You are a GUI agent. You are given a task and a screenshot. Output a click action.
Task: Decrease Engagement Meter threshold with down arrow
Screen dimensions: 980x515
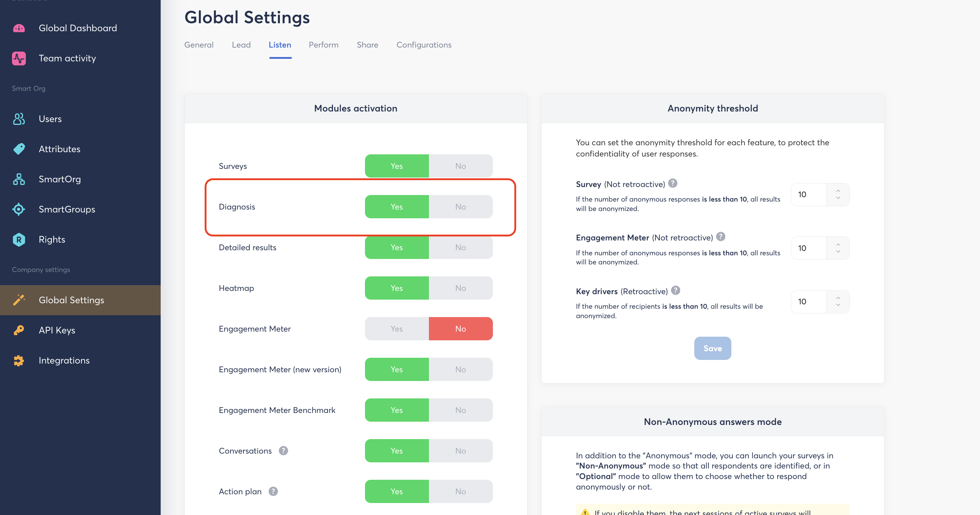tap(838, 252)
